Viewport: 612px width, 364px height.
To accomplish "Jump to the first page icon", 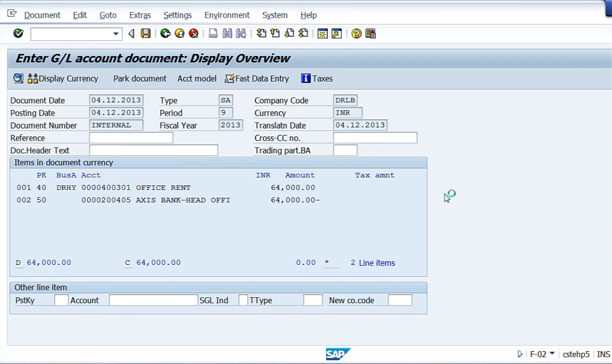I will (x=261, y=34).
